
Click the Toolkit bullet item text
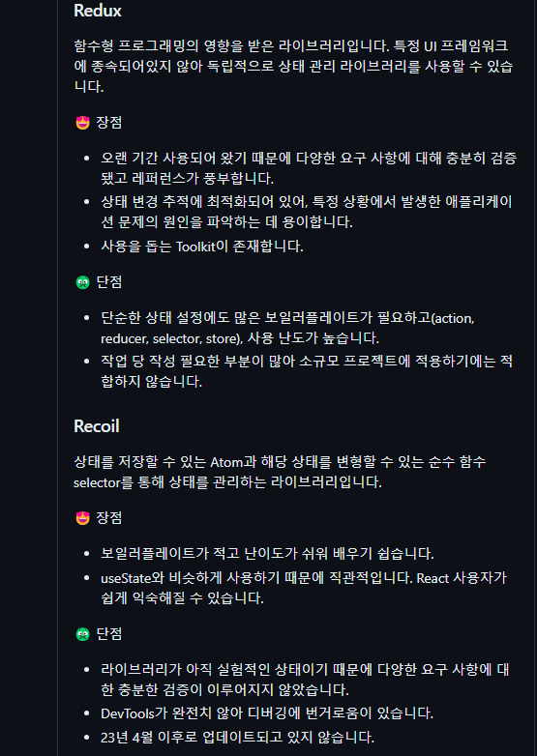pyautogui.click(x=201, y=247)
